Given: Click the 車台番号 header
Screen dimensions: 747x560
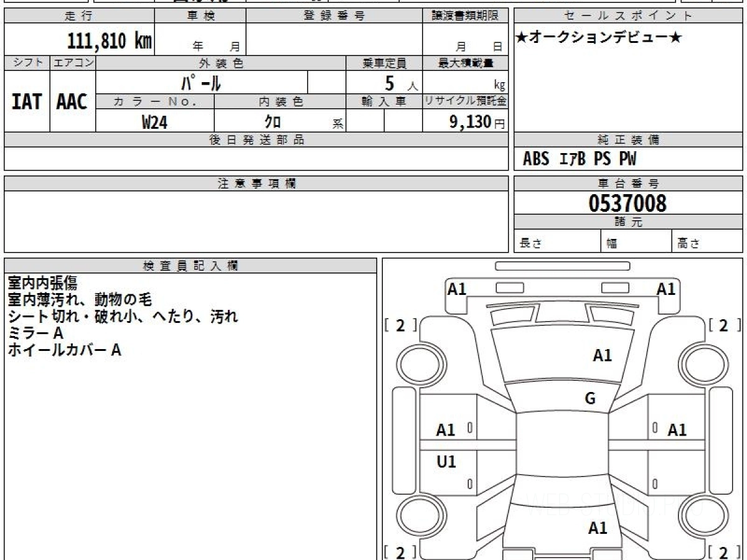Looking at the screenshot, I should pos(628,184).
